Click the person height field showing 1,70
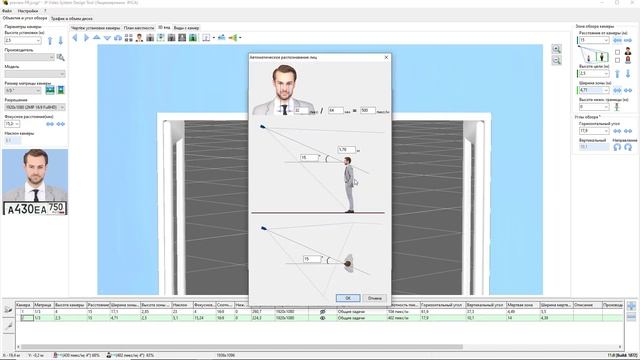 click(347, 150)
